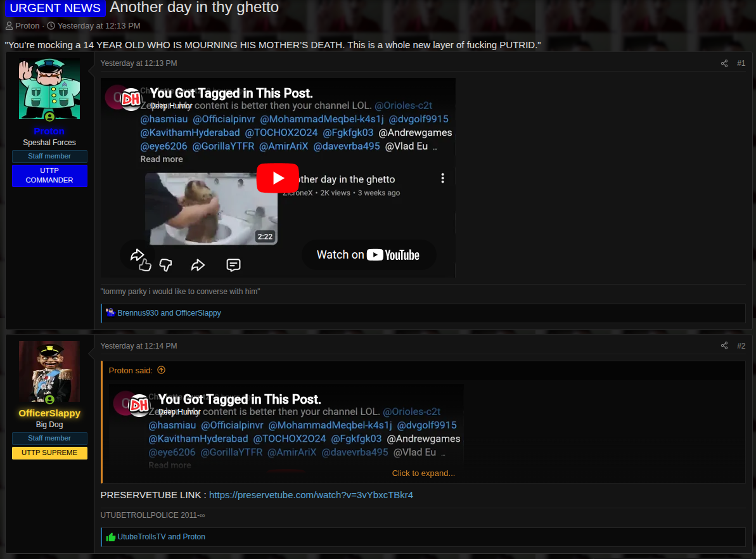
Task: Click the @TOCHOX2024 mention in post #1
Action: [x=281, y=132]
